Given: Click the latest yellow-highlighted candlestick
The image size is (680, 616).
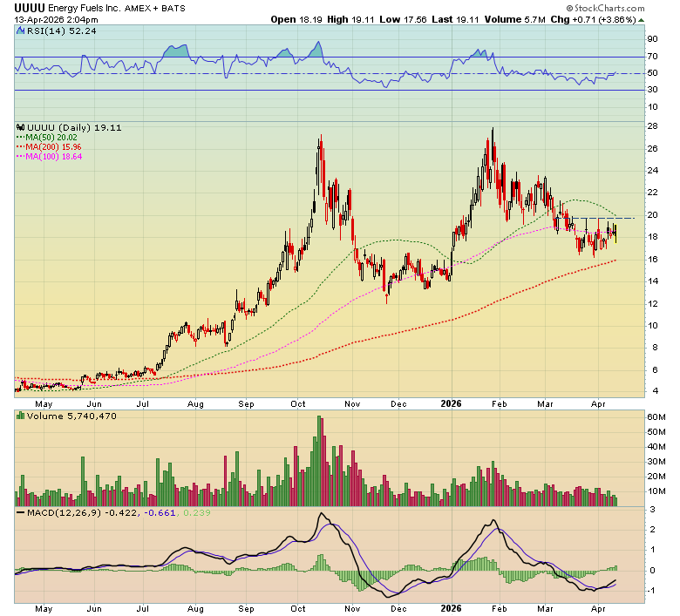Looking at the screenshot, I should point(615,234).
